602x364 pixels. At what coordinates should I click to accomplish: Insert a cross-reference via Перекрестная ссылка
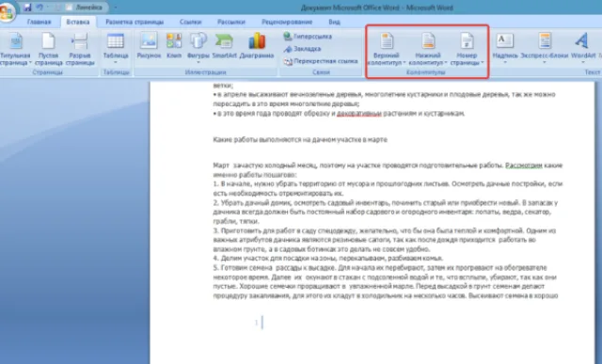[321, 61]
